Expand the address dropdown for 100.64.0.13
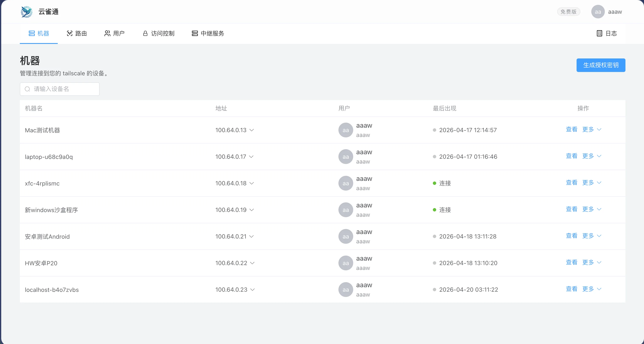 [x=252, y=130]
